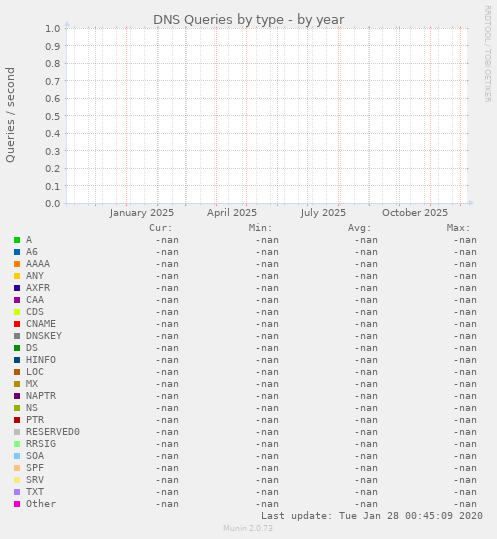Click the red CNAME legend swatch

(x=17, y=324)
